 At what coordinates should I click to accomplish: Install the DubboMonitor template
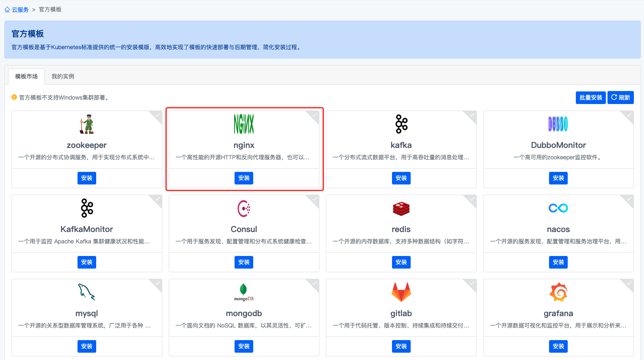coord(558,178)
